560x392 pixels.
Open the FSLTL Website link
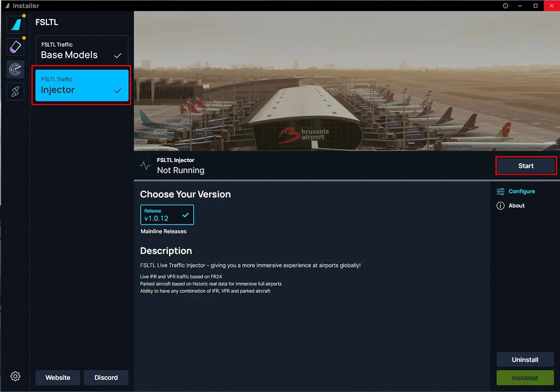(x=58, y=378)
